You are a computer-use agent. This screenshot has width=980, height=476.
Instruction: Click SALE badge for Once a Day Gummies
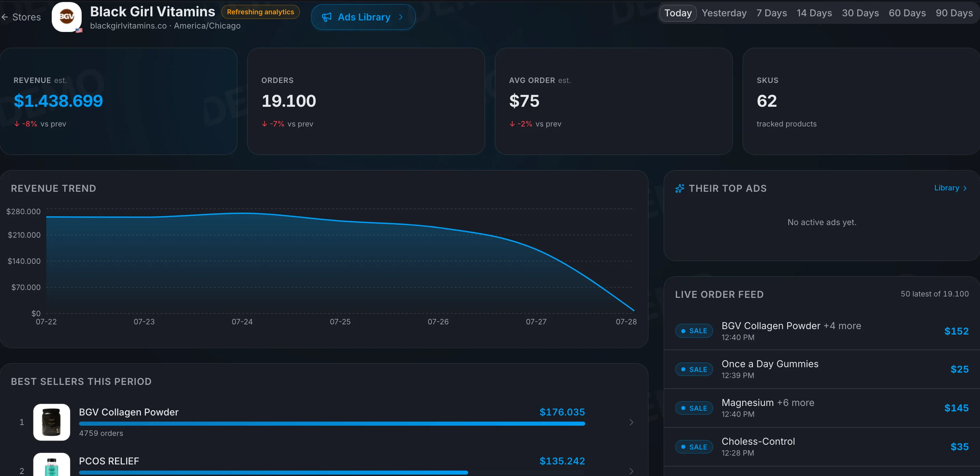pos(694,369)
